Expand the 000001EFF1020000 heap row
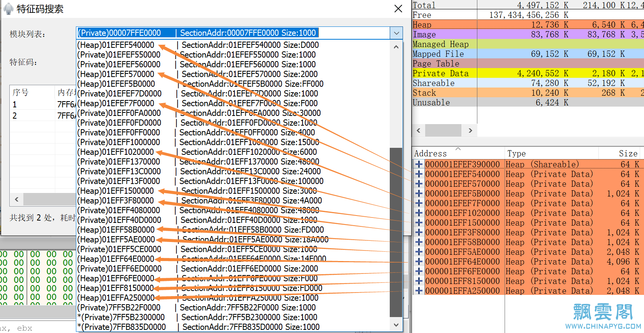Viewport: 644px width, 333px height. click(x=419, y=213)
